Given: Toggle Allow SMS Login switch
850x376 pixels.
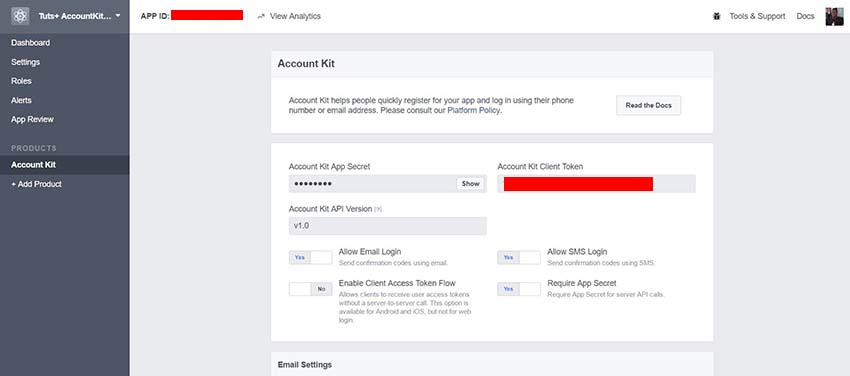Looking at the screenshot, I should (x=519, y=257).
